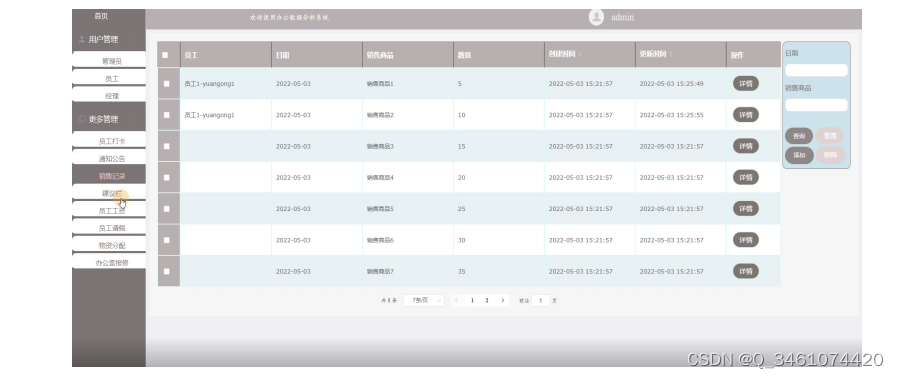The width and height of the screenshot is (899, 378).
Task: Click 详情 for 销售商品2
Action: tap(745, 115)
